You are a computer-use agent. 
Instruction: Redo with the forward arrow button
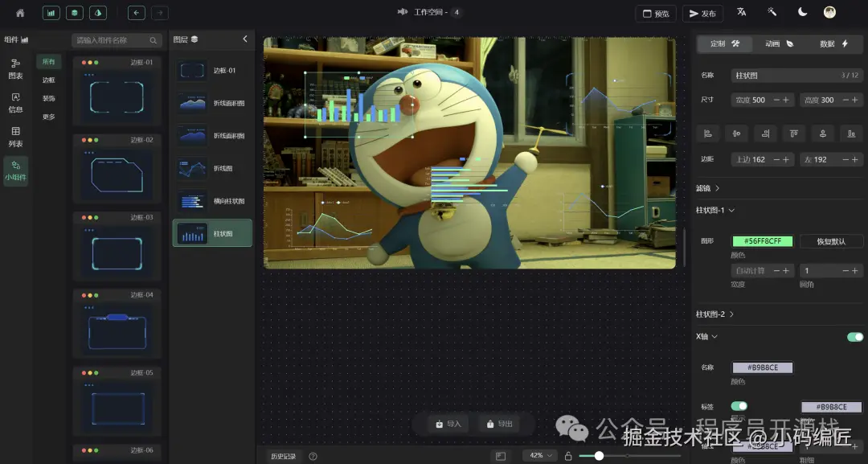(x=160, y=13)
